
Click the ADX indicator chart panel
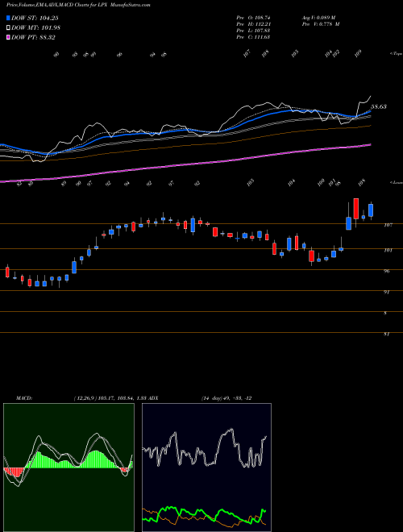point(206,468)
